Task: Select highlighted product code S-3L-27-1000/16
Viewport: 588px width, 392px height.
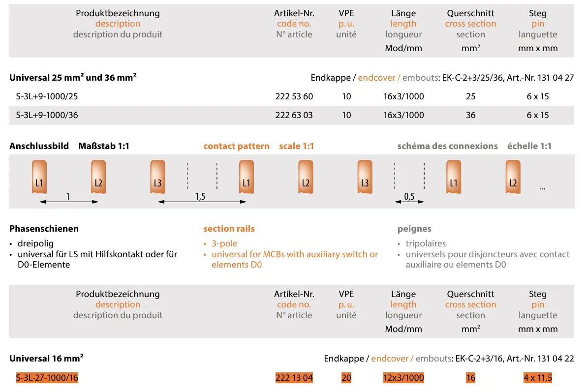Action: (x=47, y=378)
